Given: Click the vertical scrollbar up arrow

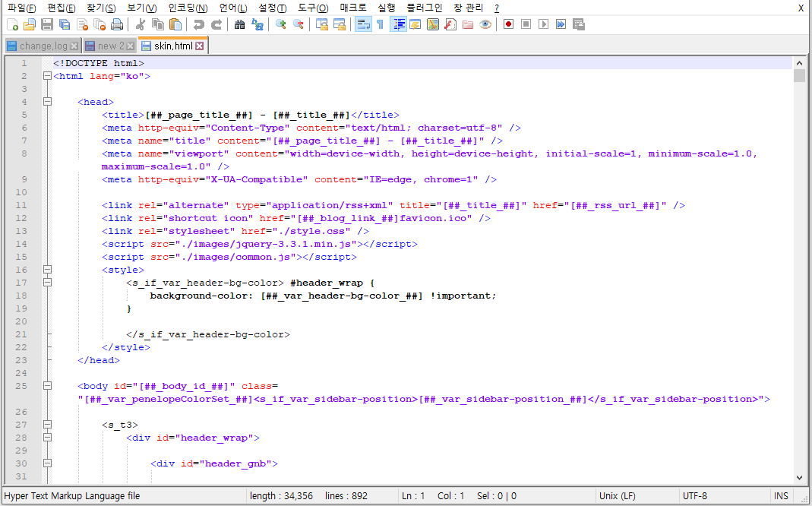Looking at the screenshot, I should click(x=800, y=63).
